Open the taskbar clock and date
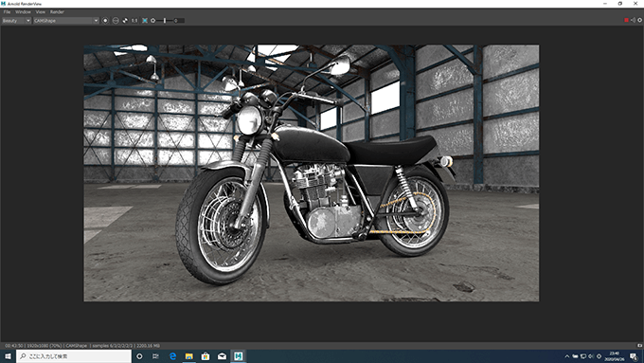This screenshot has height=363, width=644. (x=614, y=356)
